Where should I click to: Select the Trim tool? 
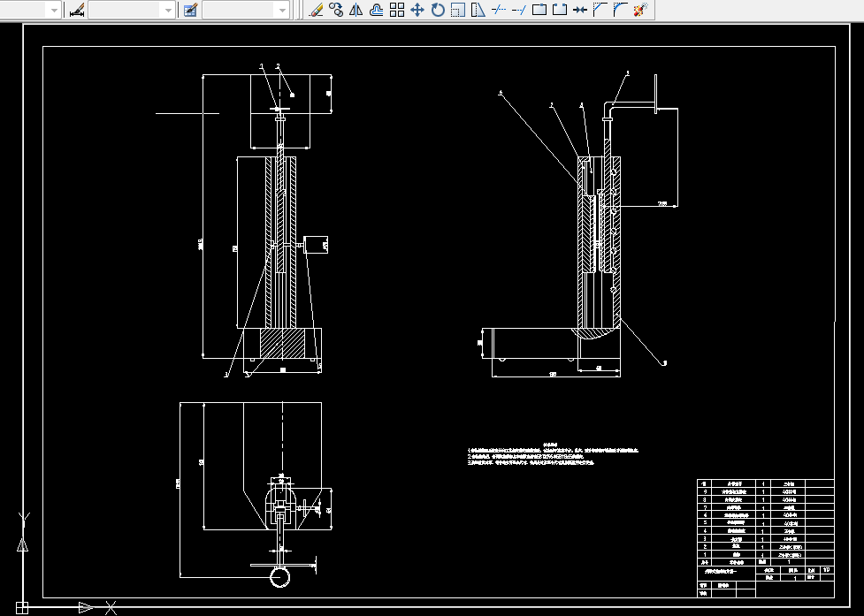(499, 10)
